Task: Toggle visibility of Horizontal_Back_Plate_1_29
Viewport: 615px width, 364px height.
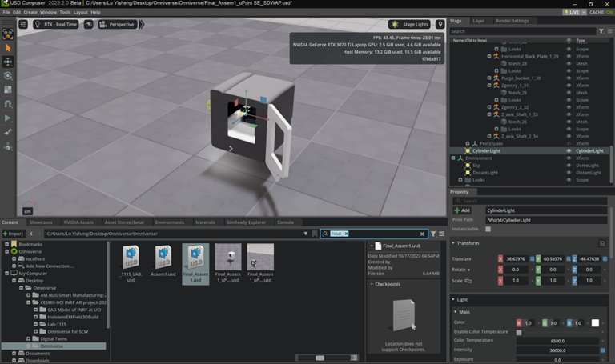Action: [x=569, y=57]
